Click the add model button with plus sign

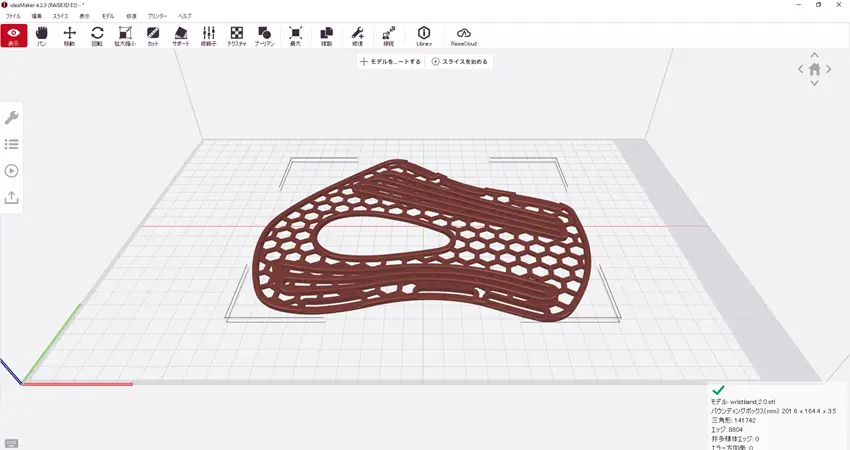click(391, 62)
